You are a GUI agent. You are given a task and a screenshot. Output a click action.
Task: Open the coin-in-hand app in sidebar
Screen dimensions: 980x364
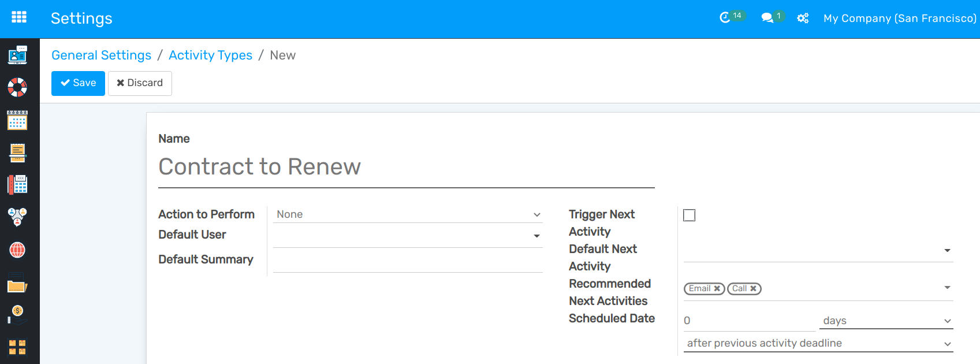point(17,315)
